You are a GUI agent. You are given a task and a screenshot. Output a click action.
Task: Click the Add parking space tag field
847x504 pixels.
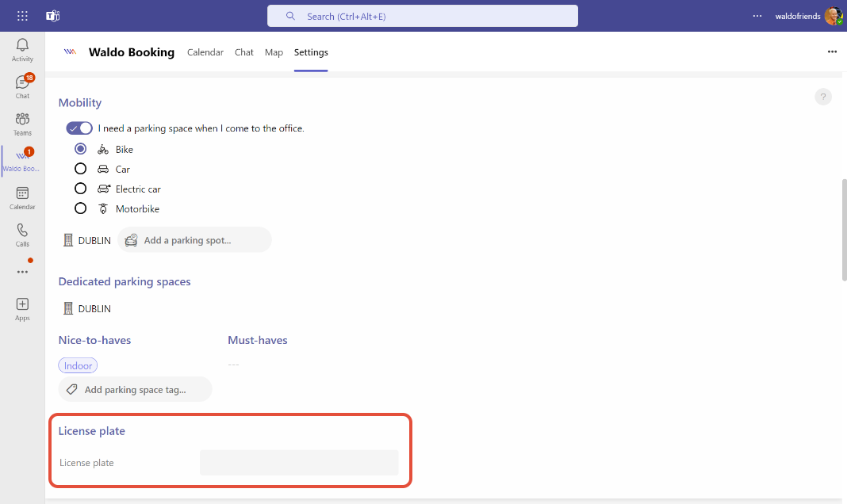pyautogui.click(x=135, y=389)
